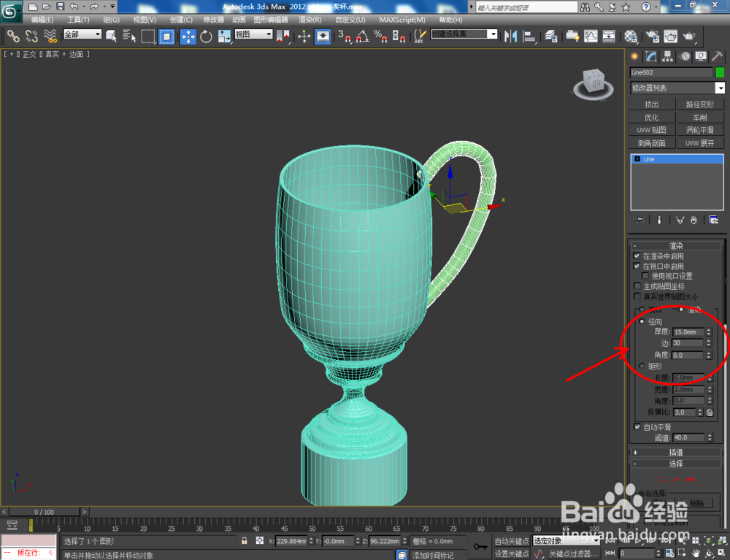Toggle the Percent Snap icon
Image resolution: width=730 pixels, height=560 pixels.
tap(380, 36)
